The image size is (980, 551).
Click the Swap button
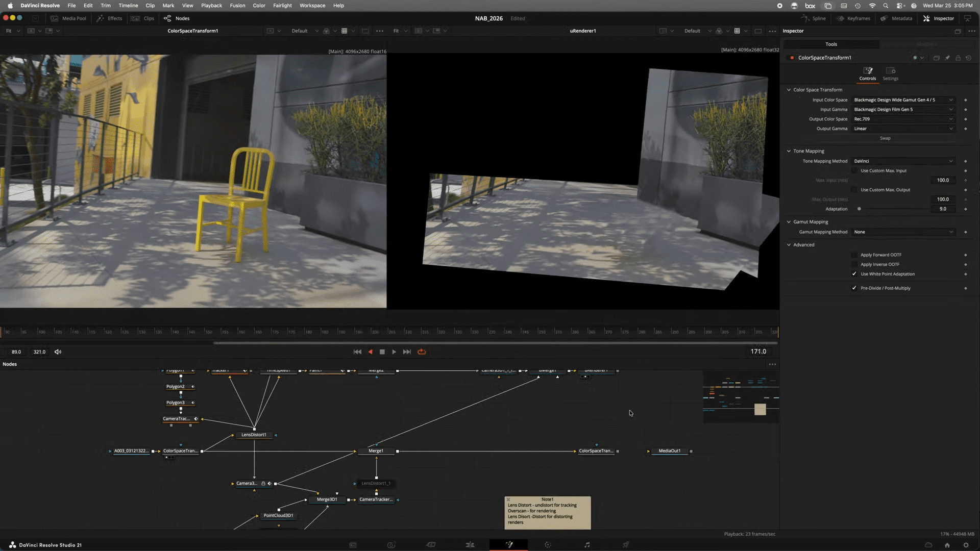[x=885, y=138]
